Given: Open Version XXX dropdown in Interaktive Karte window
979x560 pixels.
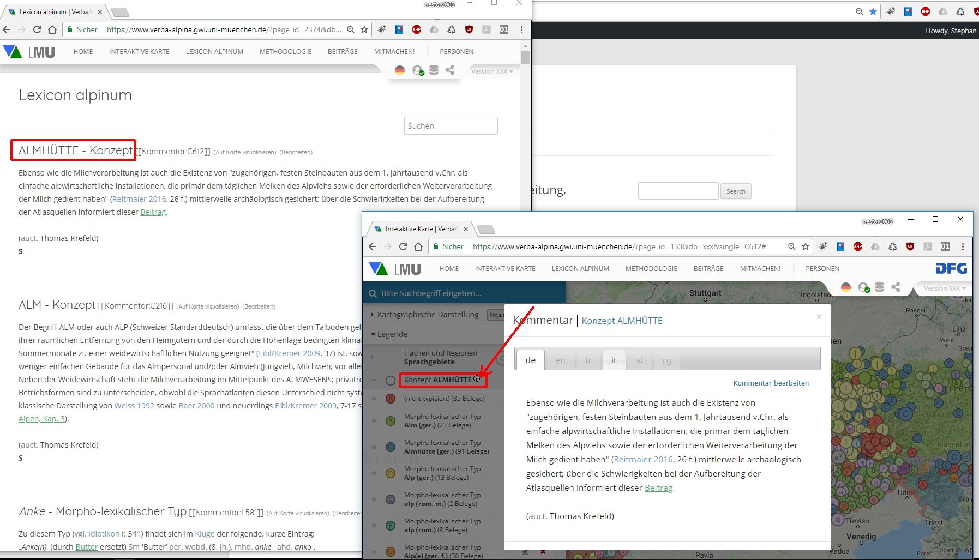Looking at the screenshot, I should [x=945, y=288].
